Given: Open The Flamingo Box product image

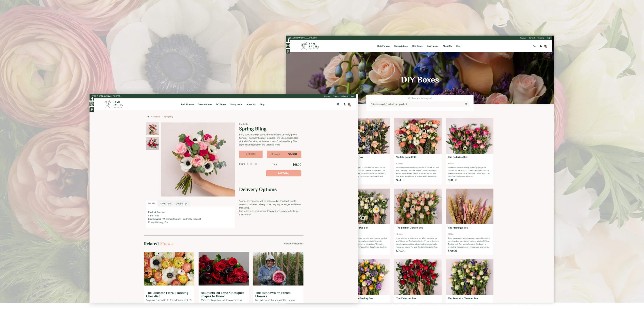Looking at the screenshot, I should 470,206.
